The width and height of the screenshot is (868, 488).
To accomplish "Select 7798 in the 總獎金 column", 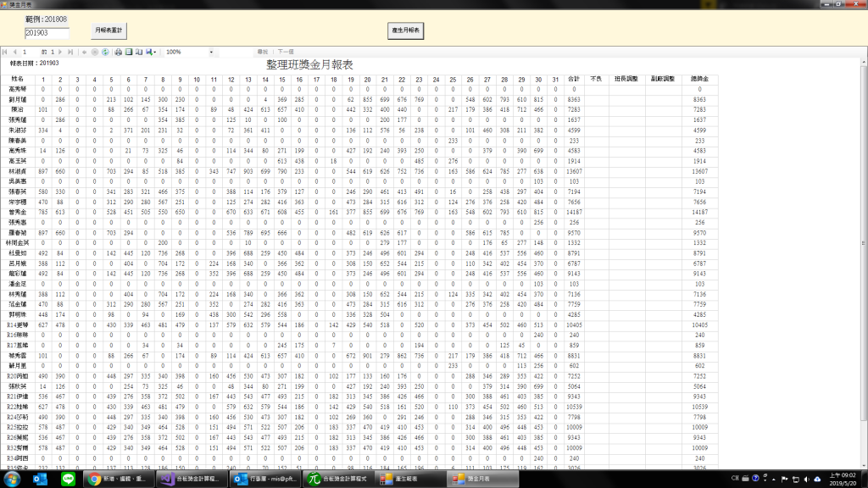I will 699,417.
